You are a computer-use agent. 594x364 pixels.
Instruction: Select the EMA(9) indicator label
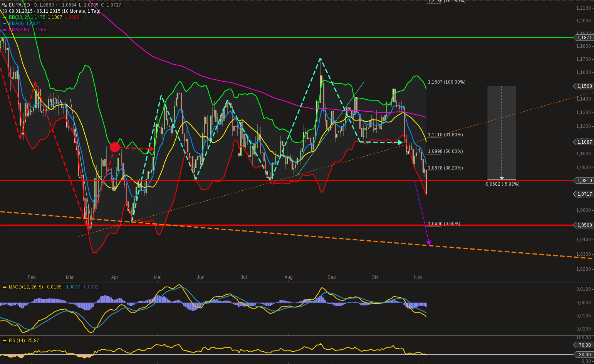[17, 23]
